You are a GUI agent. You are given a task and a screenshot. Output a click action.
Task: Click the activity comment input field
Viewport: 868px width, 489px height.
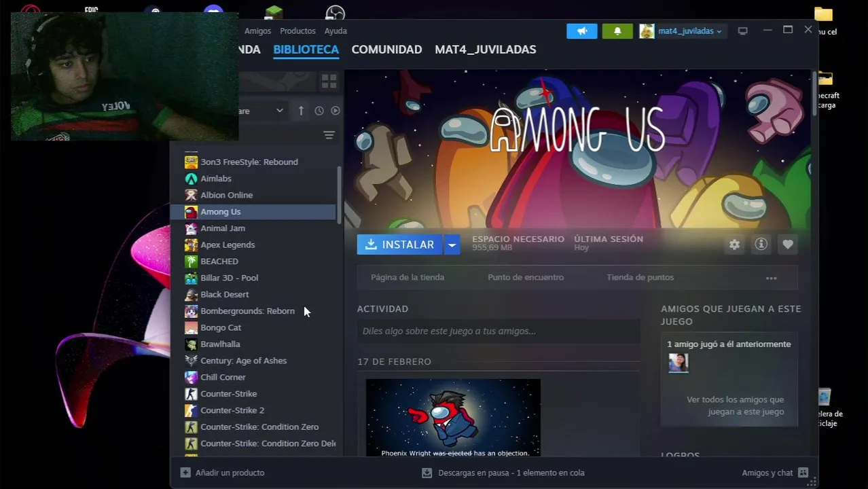click(x=498, y=331)
